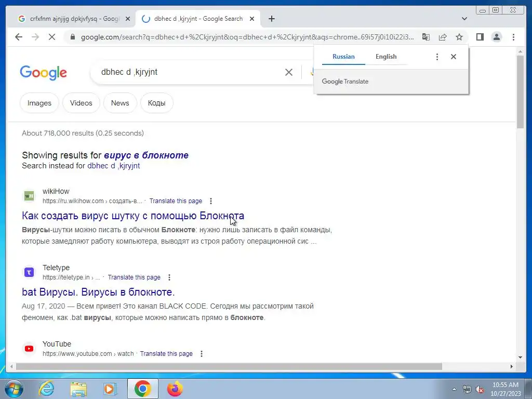This screenshot has height=399, width=532.
Task: Open more options for Teletype result
Action: coord(169,277)
